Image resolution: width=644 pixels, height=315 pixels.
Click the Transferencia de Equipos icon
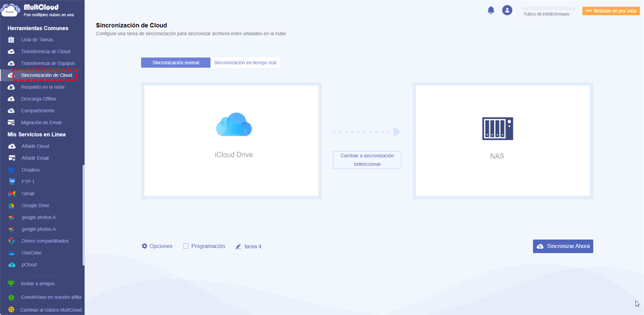click(x=11, y=63)
